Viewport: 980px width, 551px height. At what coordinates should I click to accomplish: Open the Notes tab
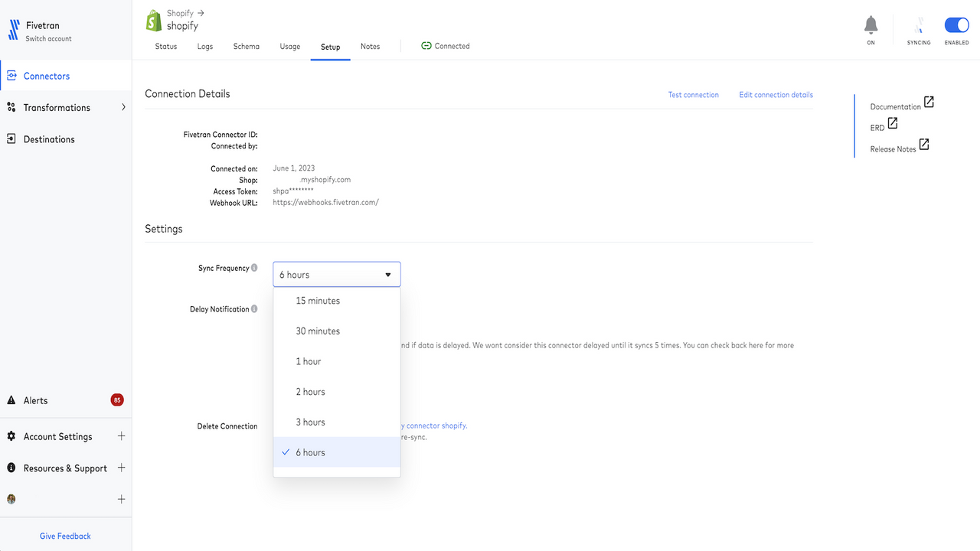click(x=371, y=46)
